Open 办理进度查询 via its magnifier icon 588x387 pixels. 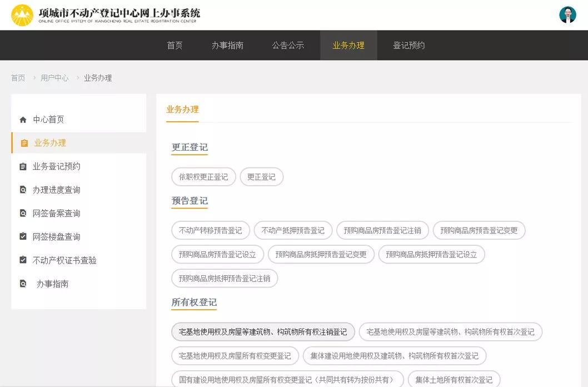pos(23,190)
